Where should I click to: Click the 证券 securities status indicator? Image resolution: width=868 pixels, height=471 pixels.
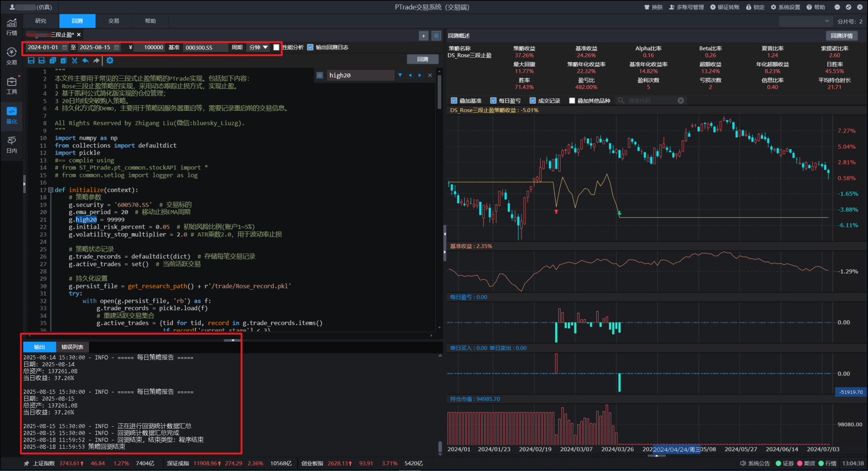(785, 463)
